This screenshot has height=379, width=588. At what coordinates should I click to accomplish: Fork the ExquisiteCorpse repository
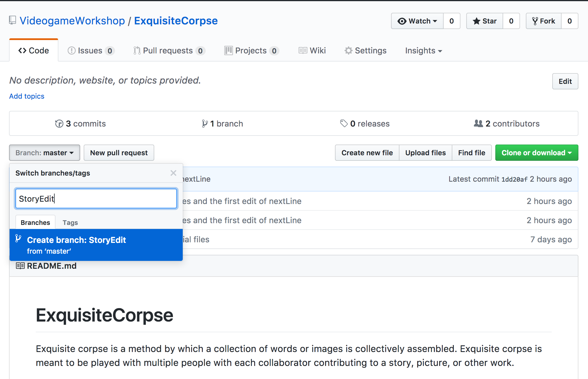click(544, 21)
